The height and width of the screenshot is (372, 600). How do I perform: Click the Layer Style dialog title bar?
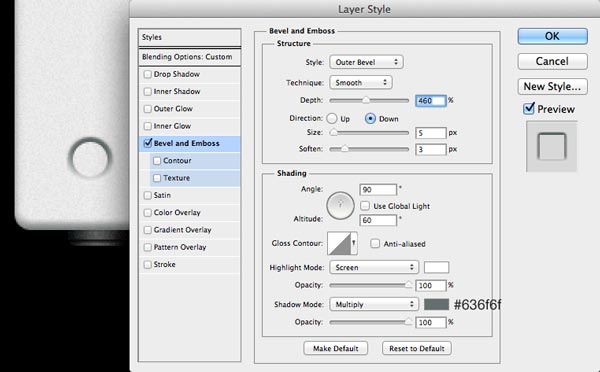pyautogui.click(x=365, y=9)
